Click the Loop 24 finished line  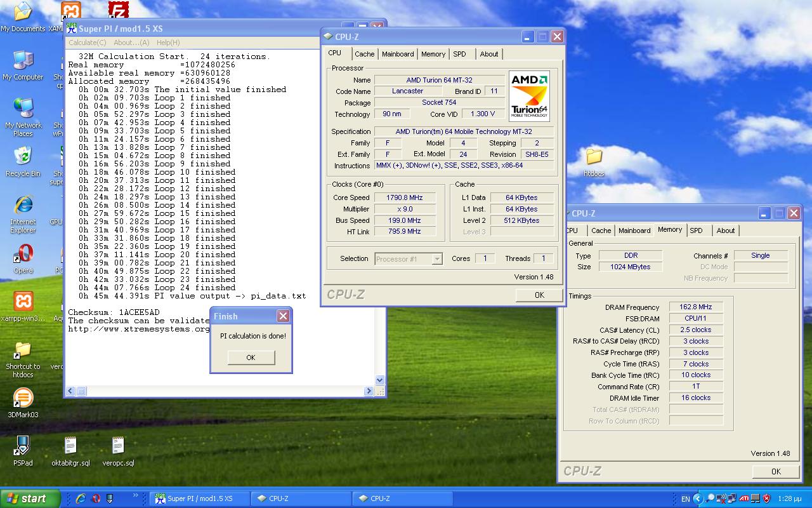(157, 288)
